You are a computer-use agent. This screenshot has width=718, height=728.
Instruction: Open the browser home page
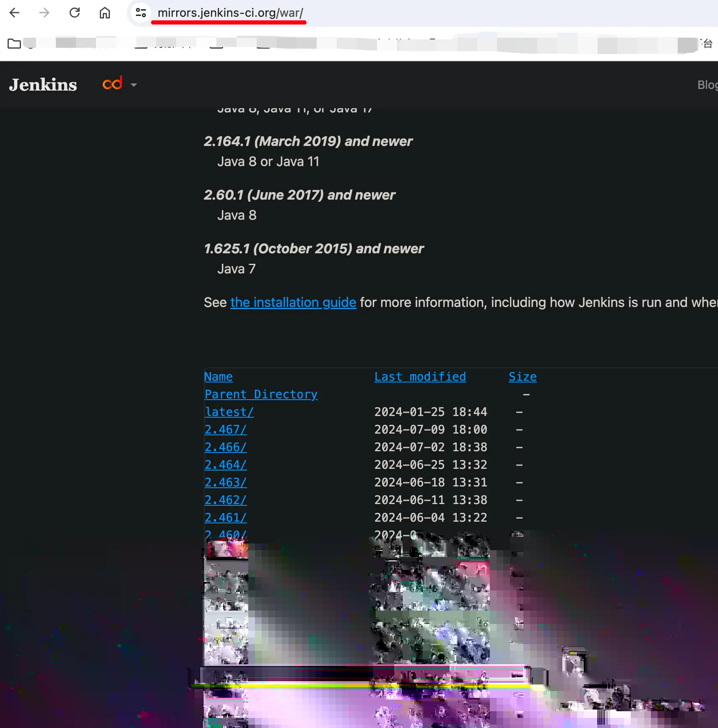[105, 13]
